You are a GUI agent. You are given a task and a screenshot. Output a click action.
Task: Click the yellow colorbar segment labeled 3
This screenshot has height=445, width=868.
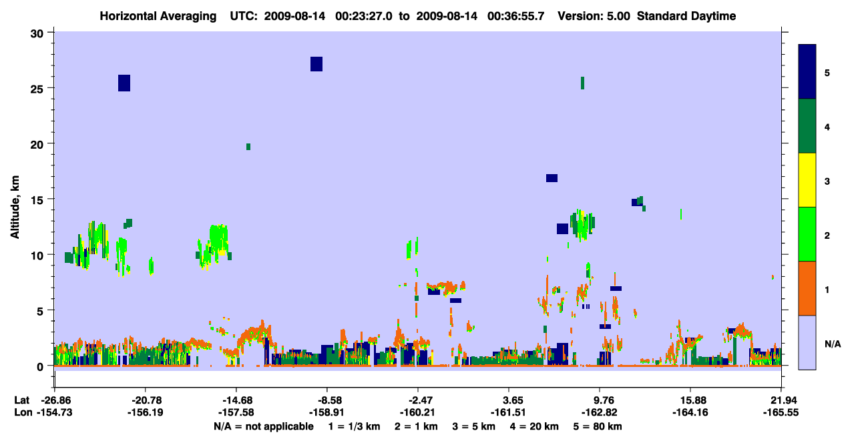pyautogui.click(x=807, y=180)
